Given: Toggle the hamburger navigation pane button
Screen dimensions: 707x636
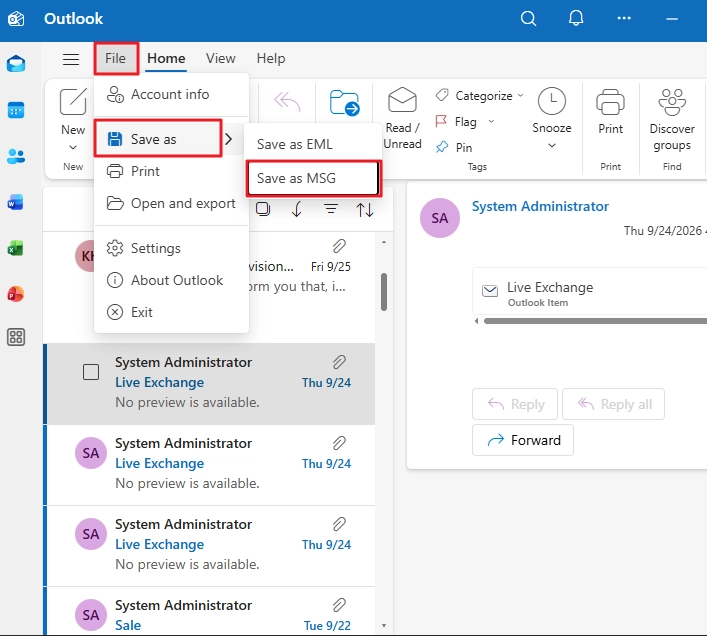Looking at the screenshot, I should [71, 59].
